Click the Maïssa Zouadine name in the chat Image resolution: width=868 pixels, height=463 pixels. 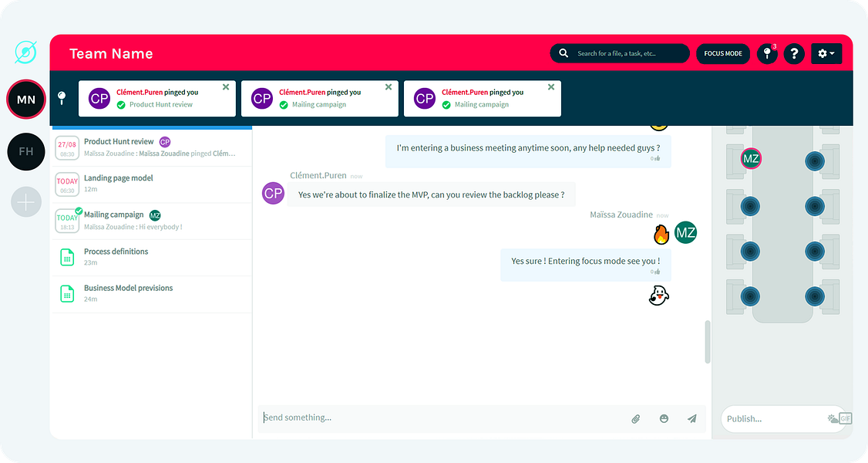[621, 215]
